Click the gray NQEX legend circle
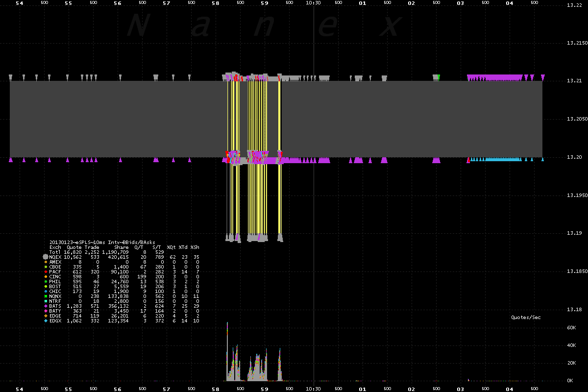The height and width of the screenshot is (392, 588). [46, 256]
